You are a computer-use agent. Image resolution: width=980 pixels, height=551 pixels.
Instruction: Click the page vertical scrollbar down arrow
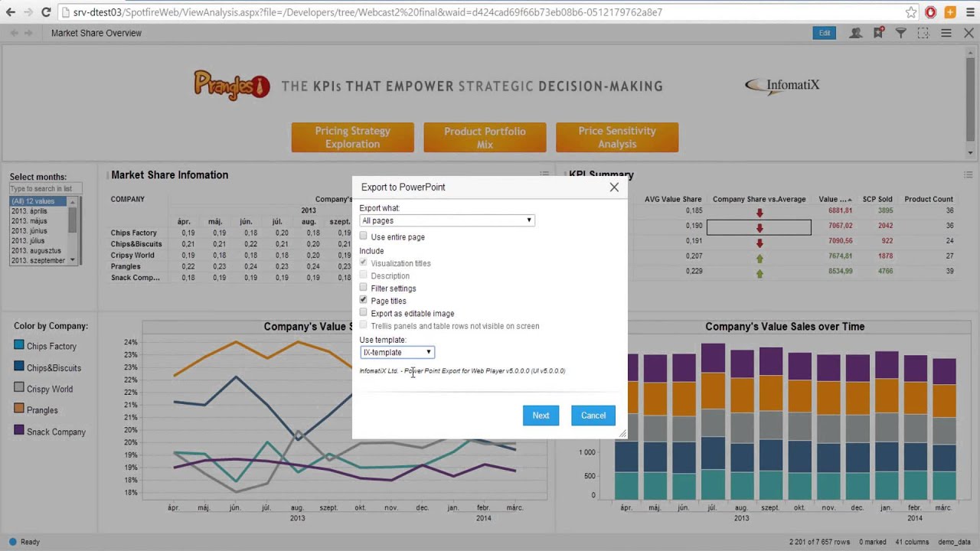971,152
